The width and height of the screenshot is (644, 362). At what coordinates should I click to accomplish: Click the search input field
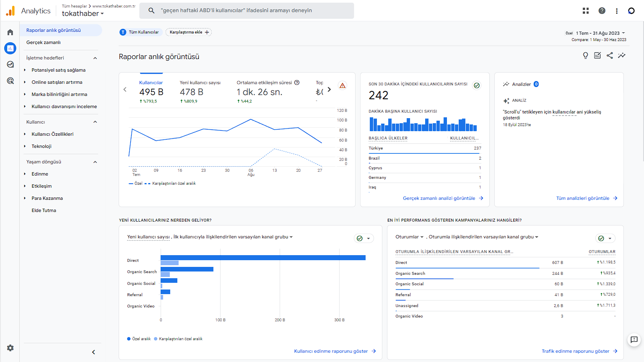click(252, 10)
